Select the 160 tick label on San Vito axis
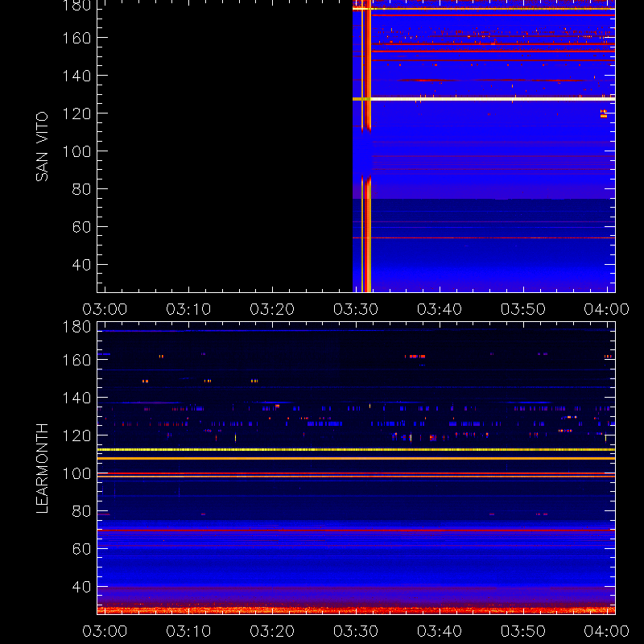Image resolution: width=644 pixels, height=644 pixels. 76,38
